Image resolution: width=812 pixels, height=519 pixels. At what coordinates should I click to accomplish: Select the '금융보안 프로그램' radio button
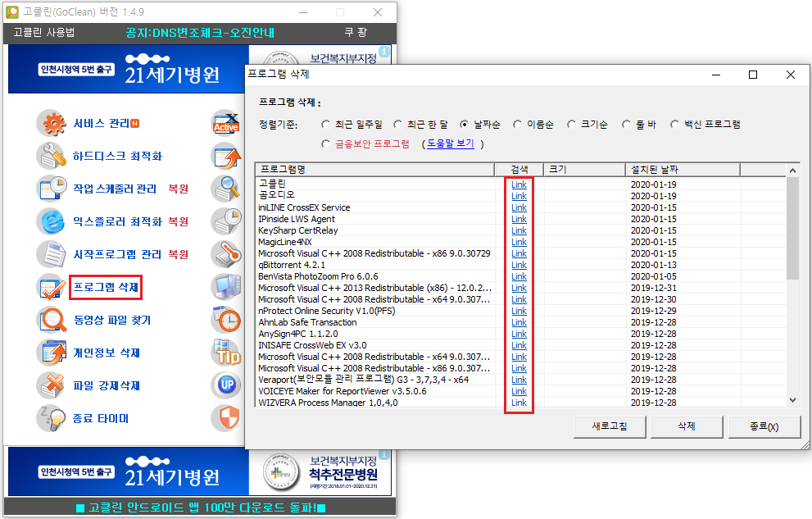(326, 144)
